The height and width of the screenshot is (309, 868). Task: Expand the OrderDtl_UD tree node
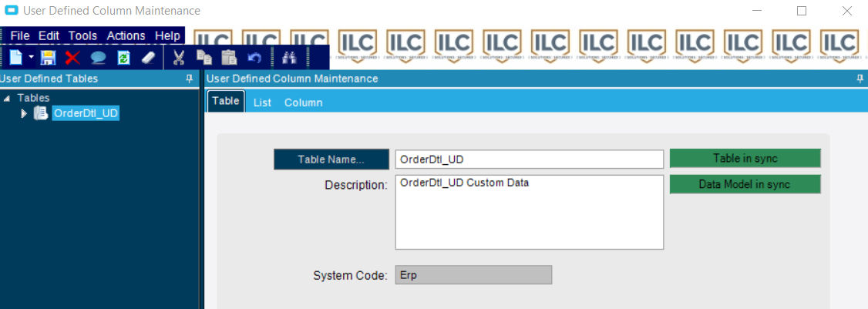tap(24, 113)
